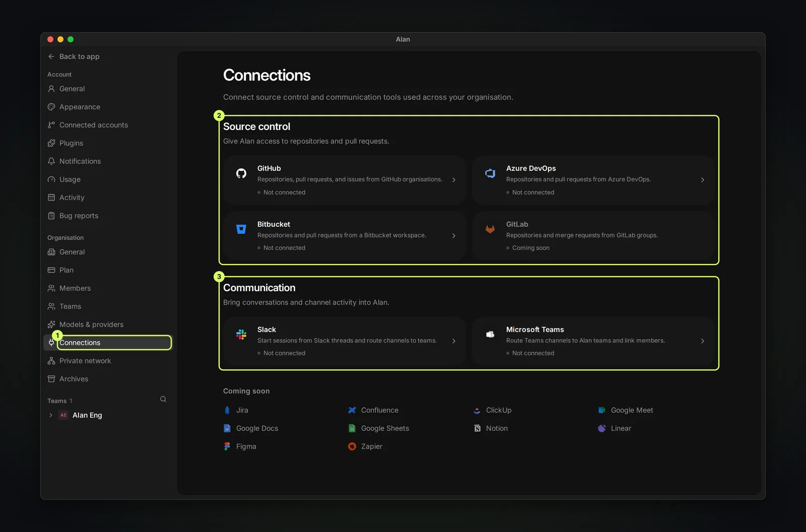
Task: Click the Slack logo icon
Action: 241,335
